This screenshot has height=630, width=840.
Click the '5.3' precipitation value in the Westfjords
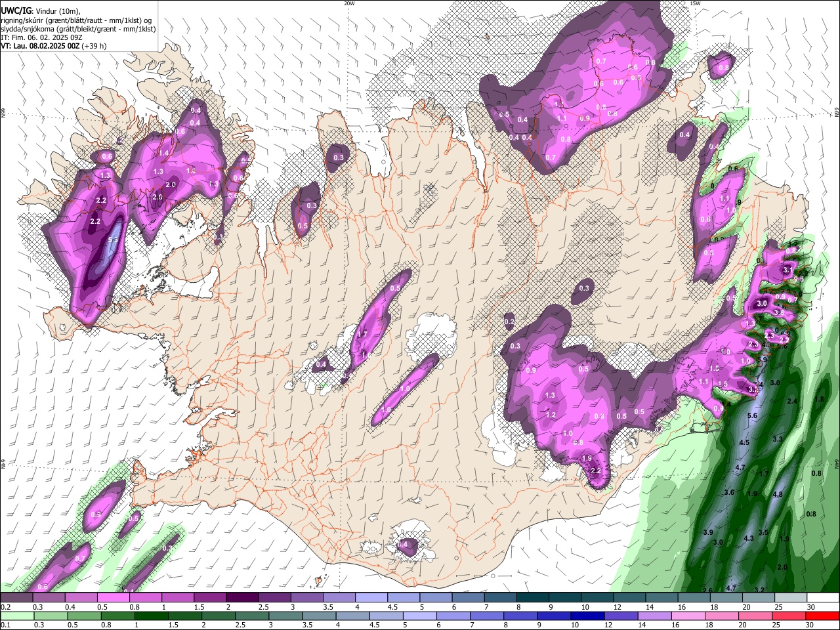click(112, 241)
